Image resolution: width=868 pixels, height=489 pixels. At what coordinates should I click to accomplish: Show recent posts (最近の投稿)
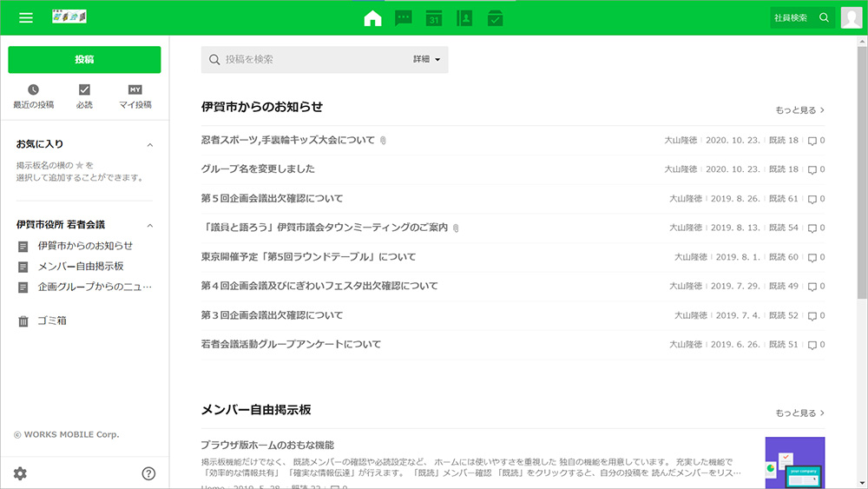33,96
